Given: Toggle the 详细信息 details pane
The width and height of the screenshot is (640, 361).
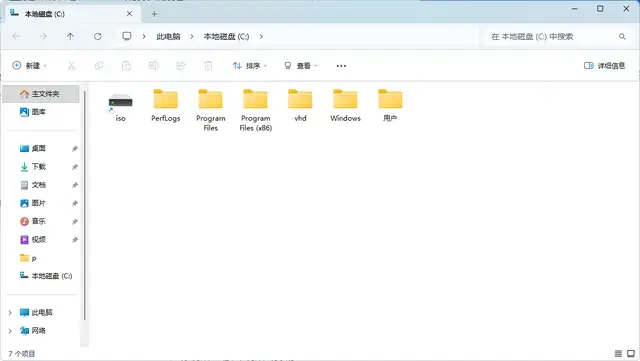Looking at the screenshot, I should click(x=604, y=65).
